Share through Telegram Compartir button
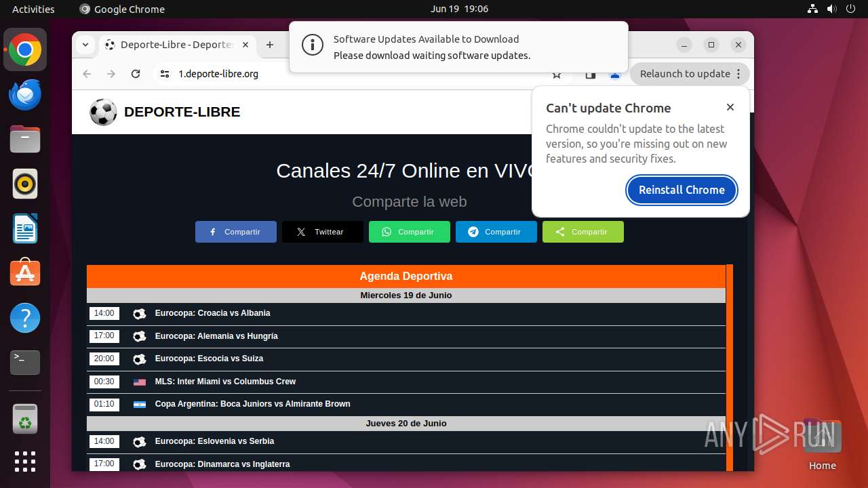This screenshot has width=868, height=488. pyautogui.click(x=496, y=232)
